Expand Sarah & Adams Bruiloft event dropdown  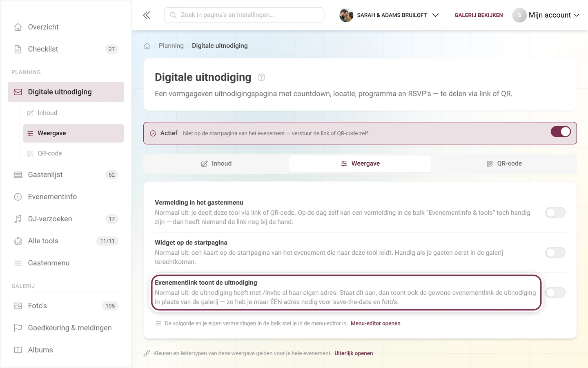tap(389, 15)
